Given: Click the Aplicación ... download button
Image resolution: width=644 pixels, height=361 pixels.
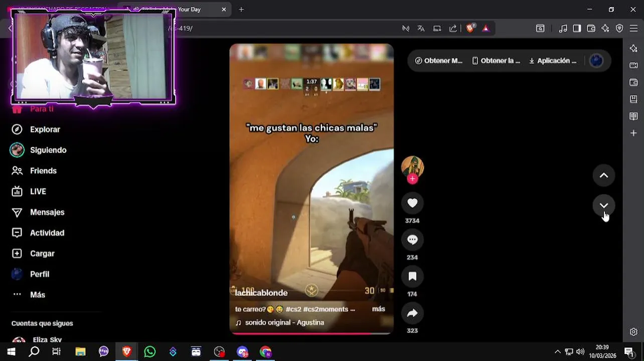Looking at the screenshot, I should point(552,61).
